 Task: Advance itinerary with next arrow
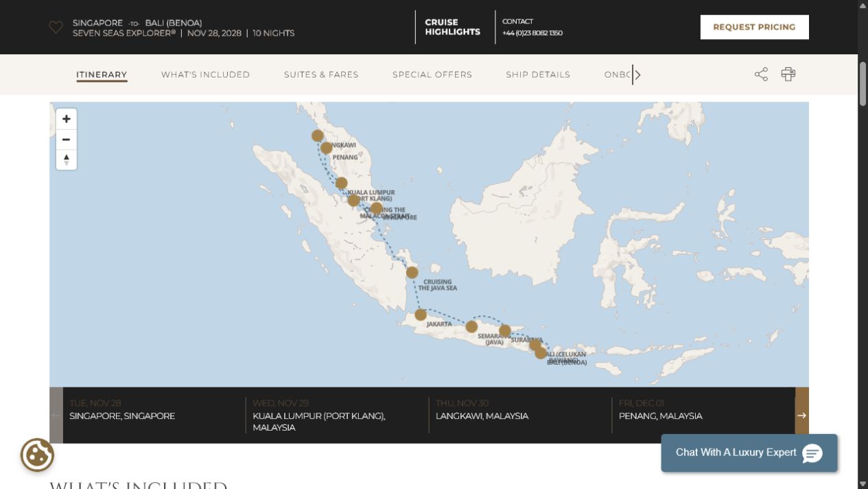coord(801,416)
